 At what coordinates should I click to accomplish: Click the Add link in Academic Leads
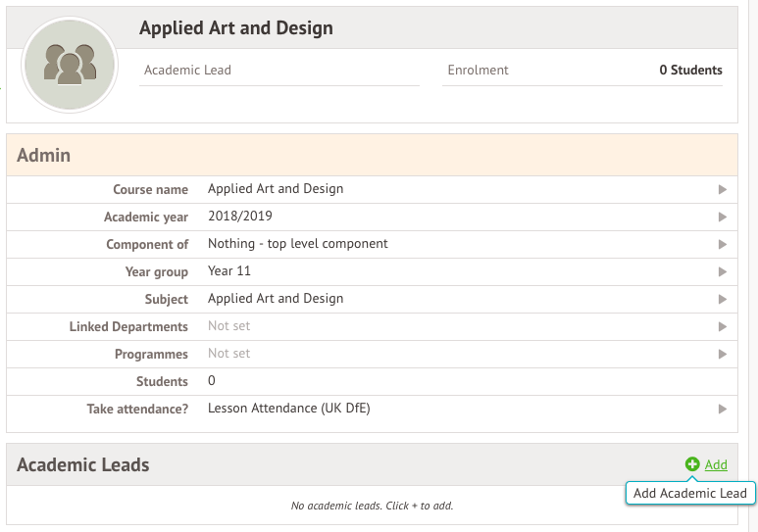coord(716,465)
